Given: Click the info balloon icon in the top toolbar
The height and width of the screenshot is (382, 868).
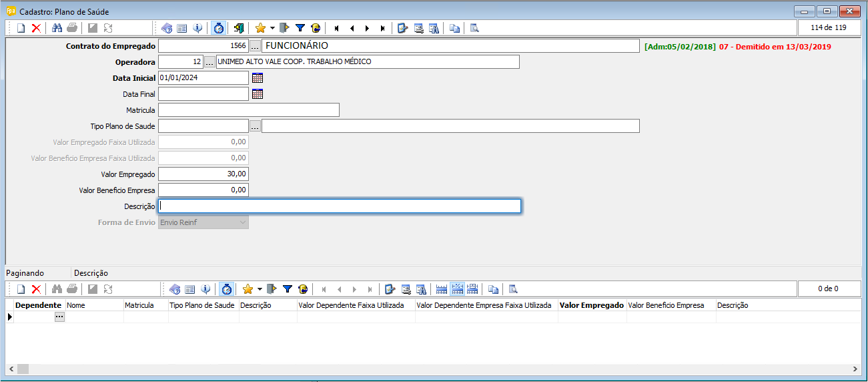Looking at the screenshot, I should point(197,28).
